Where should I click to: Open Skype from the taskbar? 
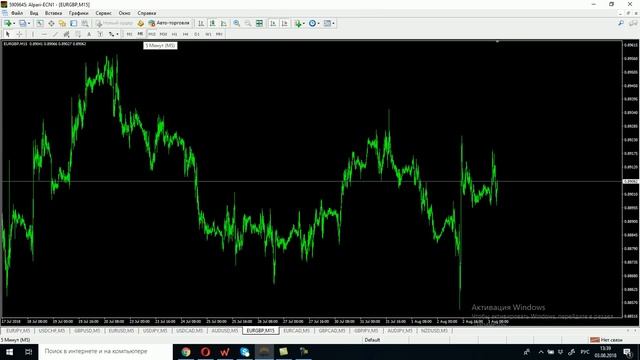[x=244, y=351]
